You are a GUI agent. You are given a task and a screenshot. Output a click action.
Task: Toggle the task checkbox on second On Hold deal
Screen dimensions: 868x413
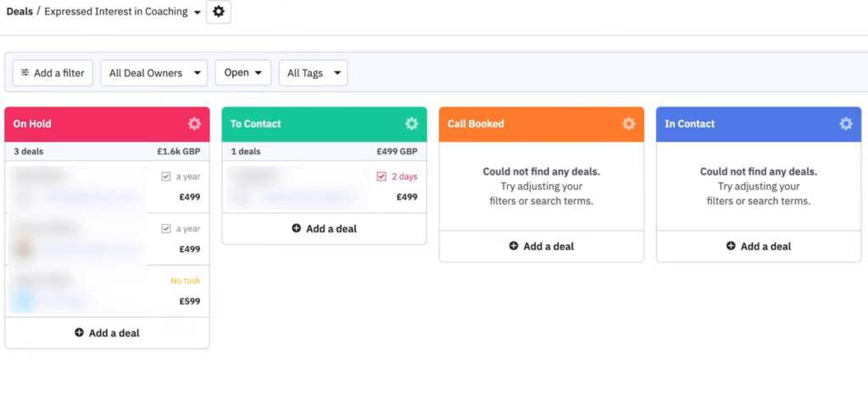166,229
